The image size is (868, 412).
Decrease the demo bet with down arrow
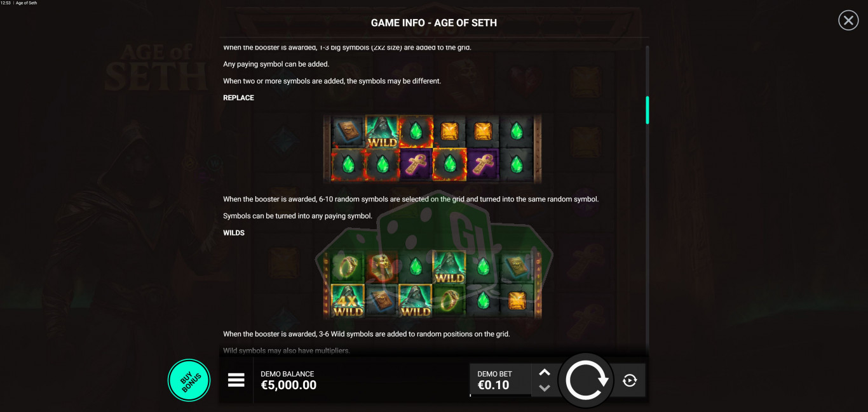pyautogui.click(x=545, y=388)
